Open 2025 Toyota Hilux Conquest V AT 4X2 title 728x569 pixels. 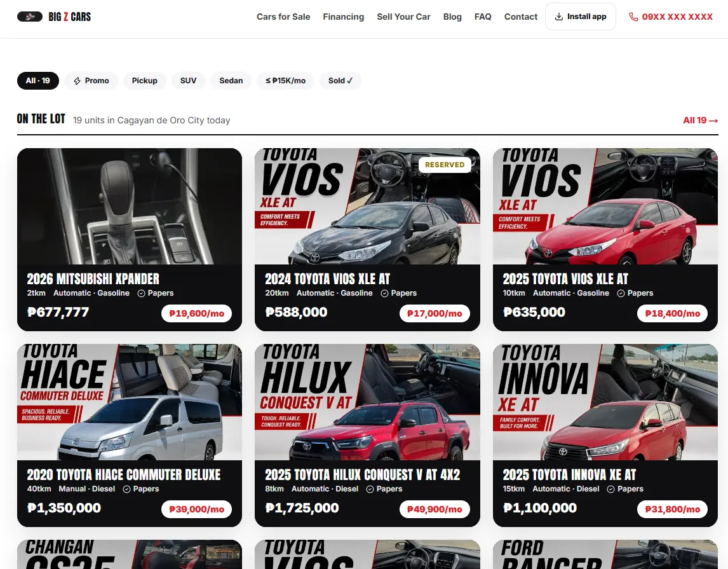pyautogui.click(x=363, y=475)
